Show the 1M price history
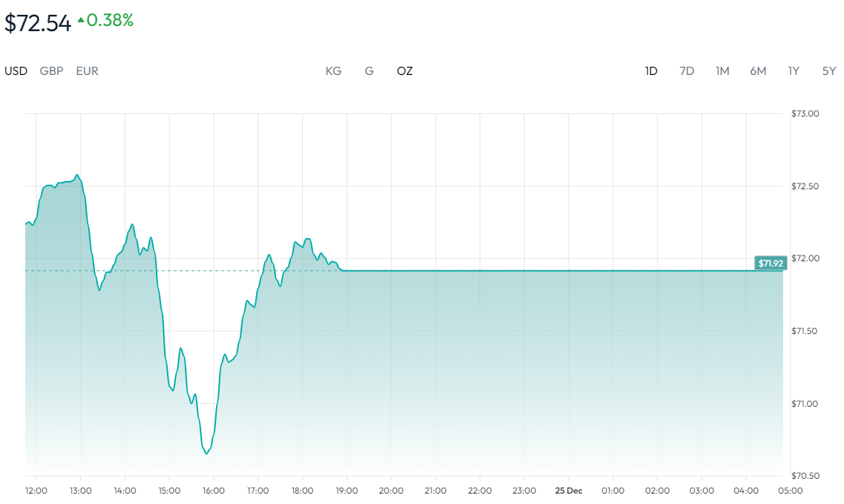The height and width of the screenshot is (504, 844). pyautogui.click(x=722, y=71)
